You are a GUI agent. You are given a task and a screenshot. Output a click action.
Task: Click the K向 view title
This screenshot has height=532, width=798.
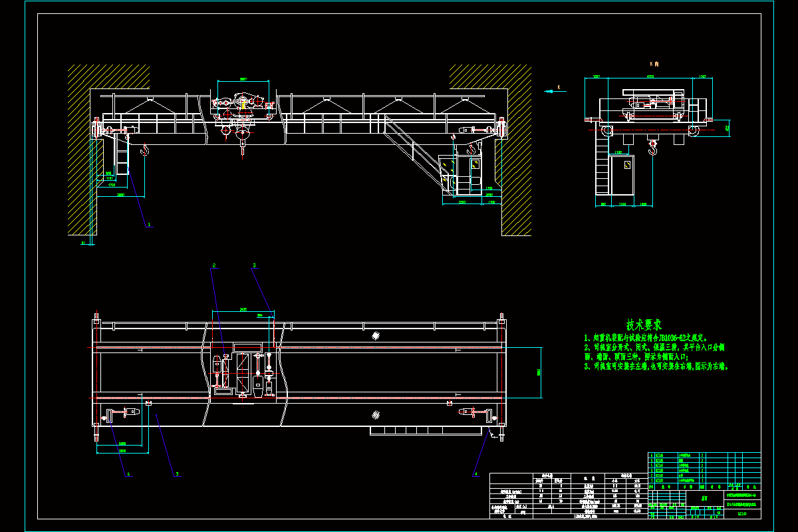(x=654, y=65)
